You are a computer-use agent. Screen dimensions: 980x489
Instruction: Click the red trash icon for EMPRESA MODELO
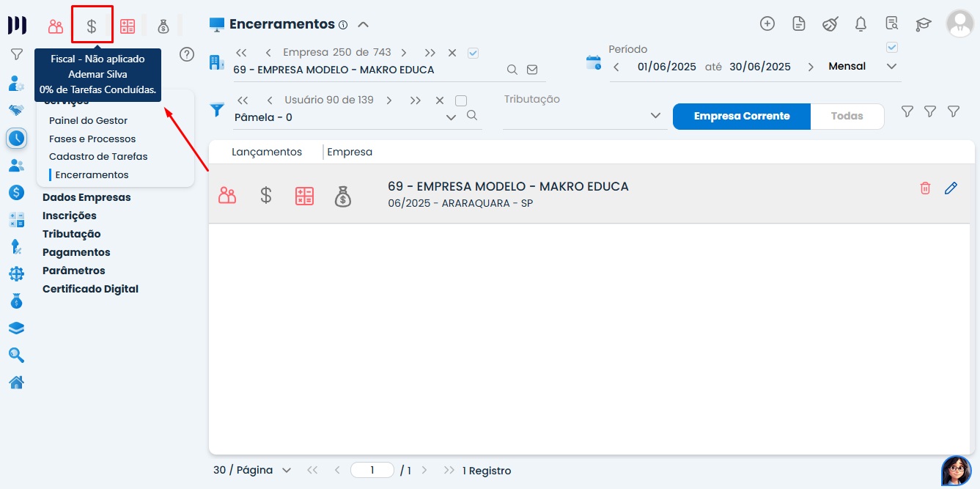(925, 188)
